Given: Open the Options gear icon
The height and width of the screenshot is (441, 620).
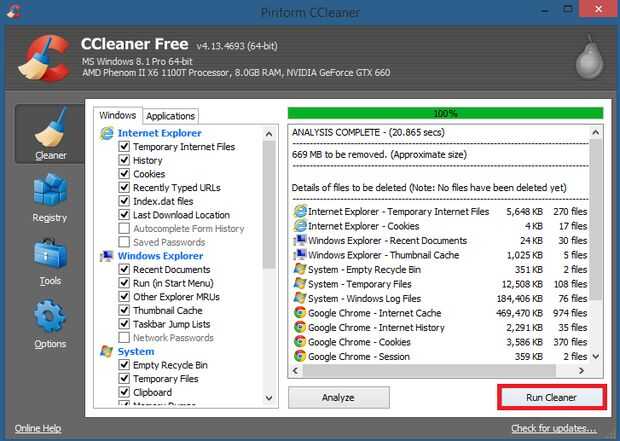Looking at the screenshot, I should [50, 316].
